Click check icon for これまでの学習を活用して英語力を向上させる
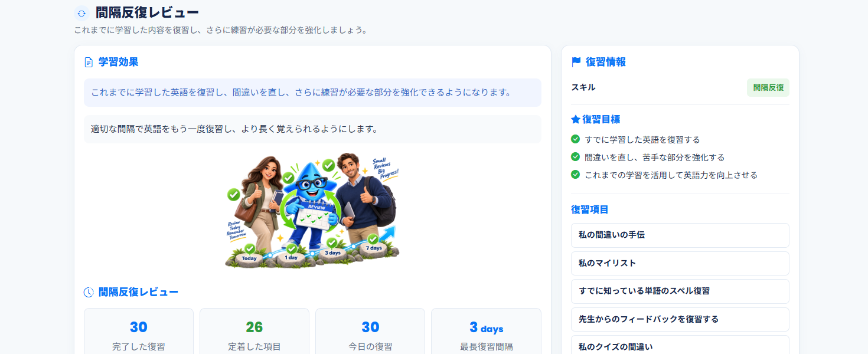This screenshot has height=354, width=868. coord(575,175)
